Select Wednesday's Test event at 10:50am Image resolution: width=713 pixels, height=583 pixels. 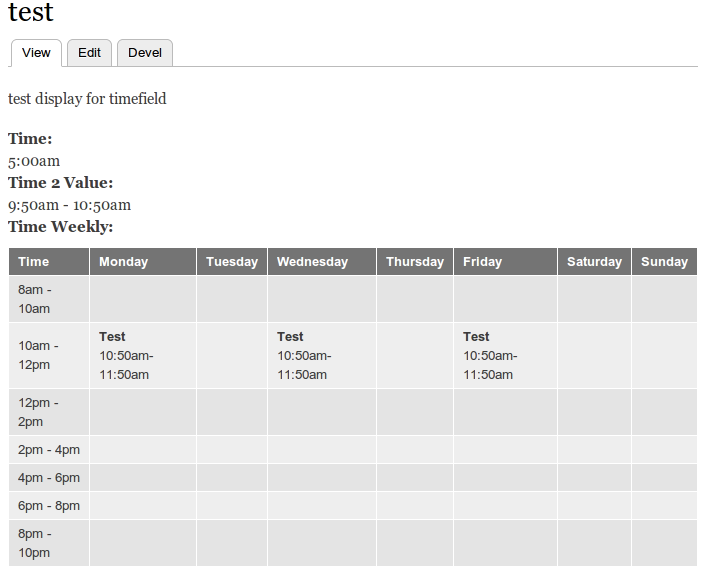pyautogui.click(x=304, y=356)
